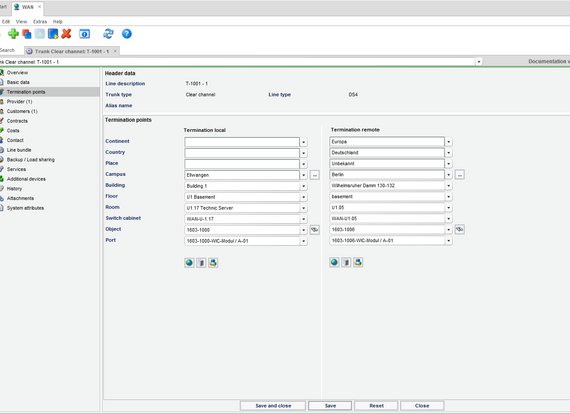Click the green plus add icon
Viewport: 570px width, 414px height.
(13, 34)
